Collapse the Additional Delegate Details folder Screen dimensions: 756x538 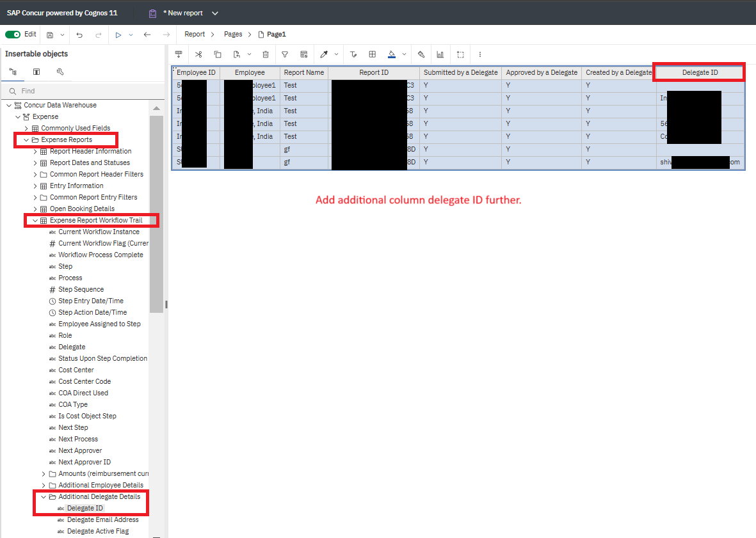click(x=44, y=497)
